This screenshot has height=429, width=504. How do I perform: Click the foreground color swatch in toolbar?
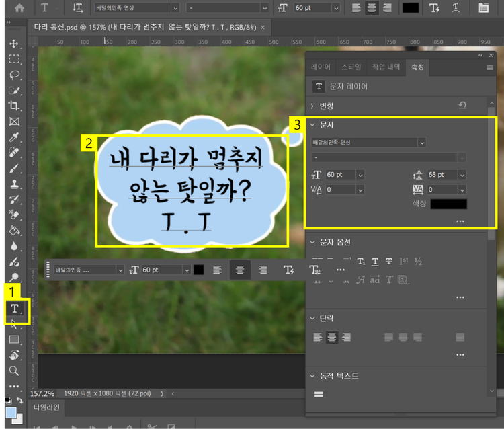click(x=11, y=413)
